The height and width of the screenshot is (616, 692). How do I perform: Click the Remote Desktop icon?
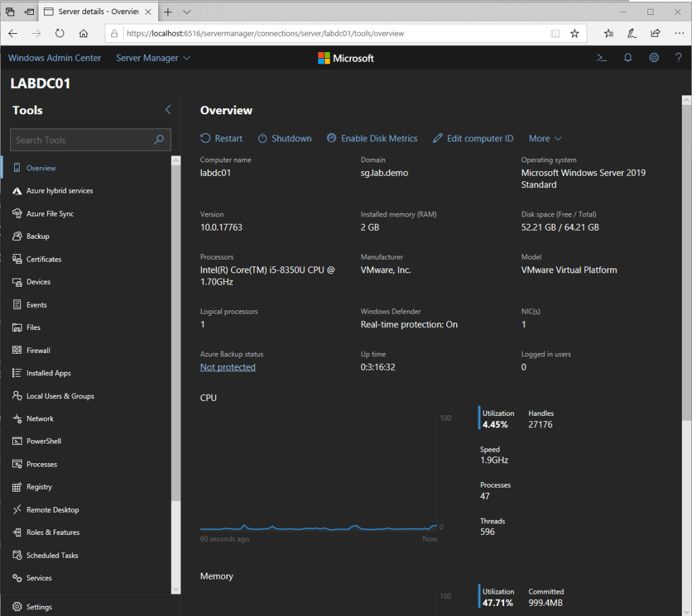[17, 510]
